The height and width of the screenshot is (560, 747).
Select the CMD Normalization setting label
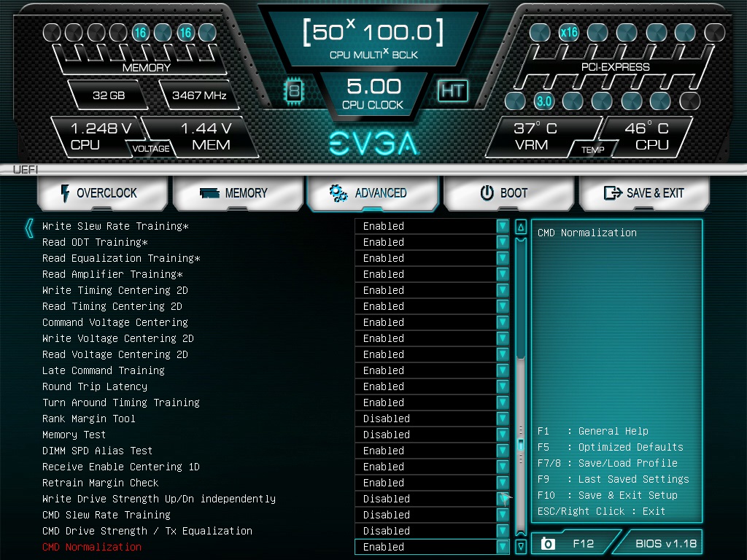[92, 547]
